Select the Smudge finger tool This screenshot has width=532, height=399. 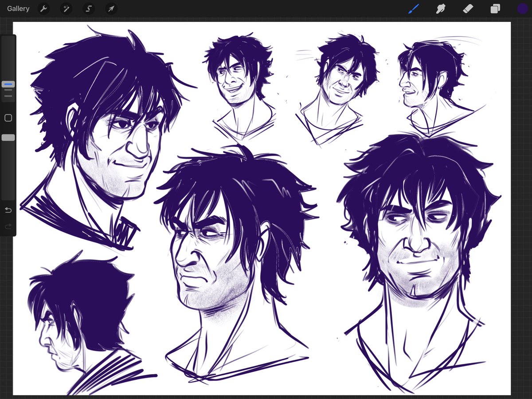(441, 8)
